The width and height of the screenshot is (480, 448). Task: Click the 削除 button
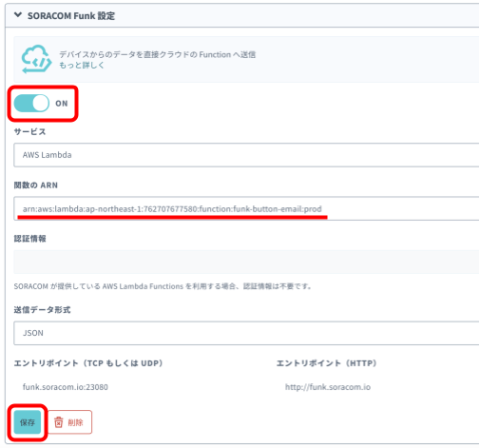[x=69, y=422]
